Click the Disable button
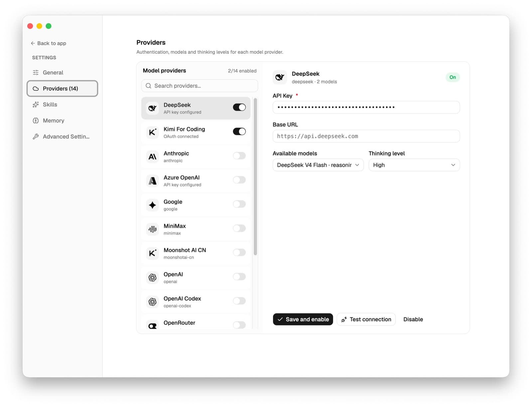This screenshot has height=407, width=532. pyautogui.click(x=413, y=319)
